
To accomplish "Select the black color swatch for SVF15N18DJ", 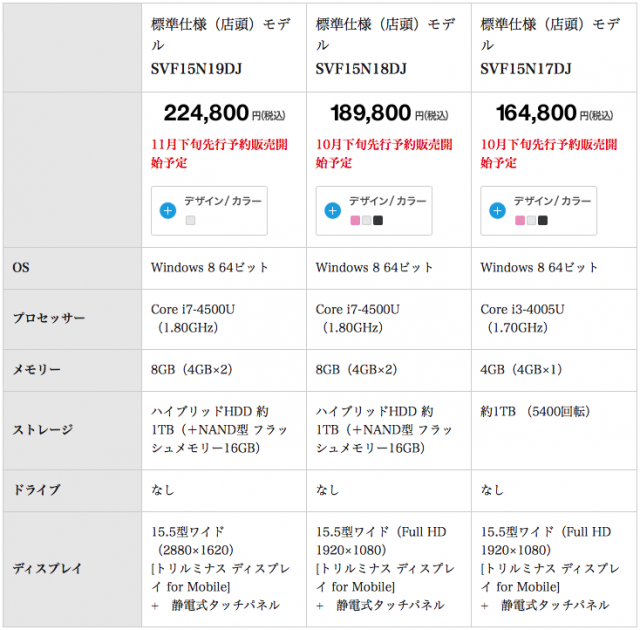I will [x=378, y=221].
